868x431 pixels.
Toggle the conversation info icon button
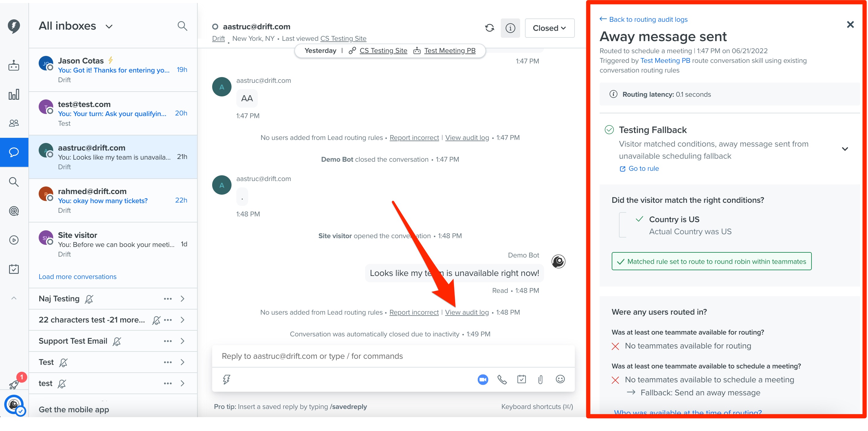510,28
